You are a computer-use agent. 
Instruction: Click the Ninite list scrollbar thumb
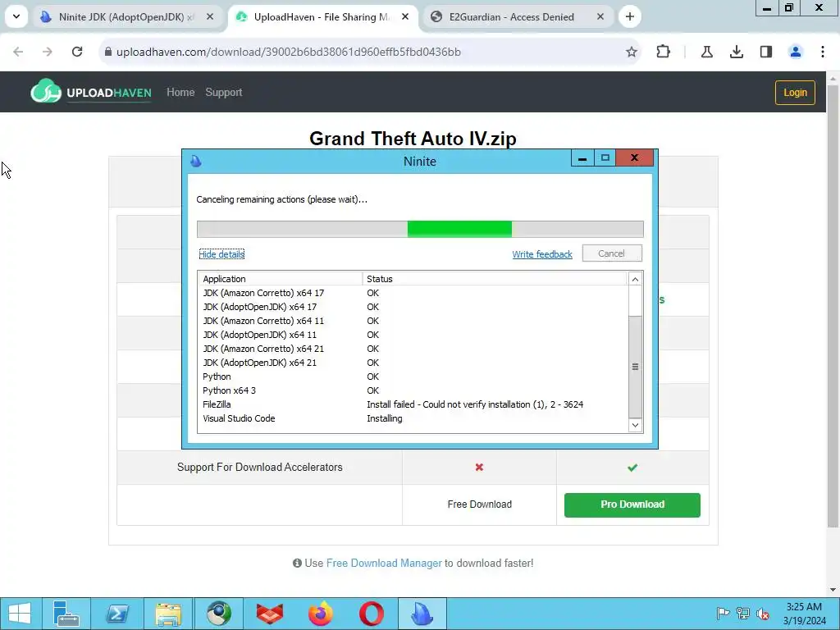tap(635, 367)
